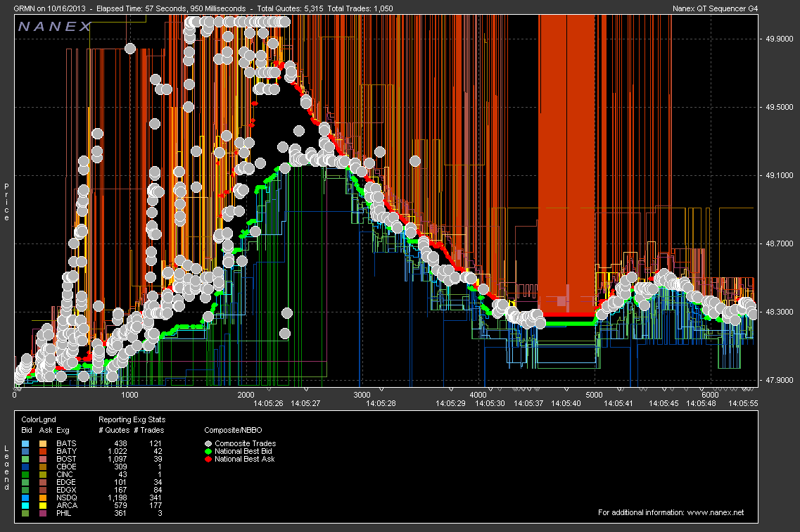This screenshot has height=532, width=800.
Task: Select the CBOE ask color swatch
Action: tap(43, 467)
